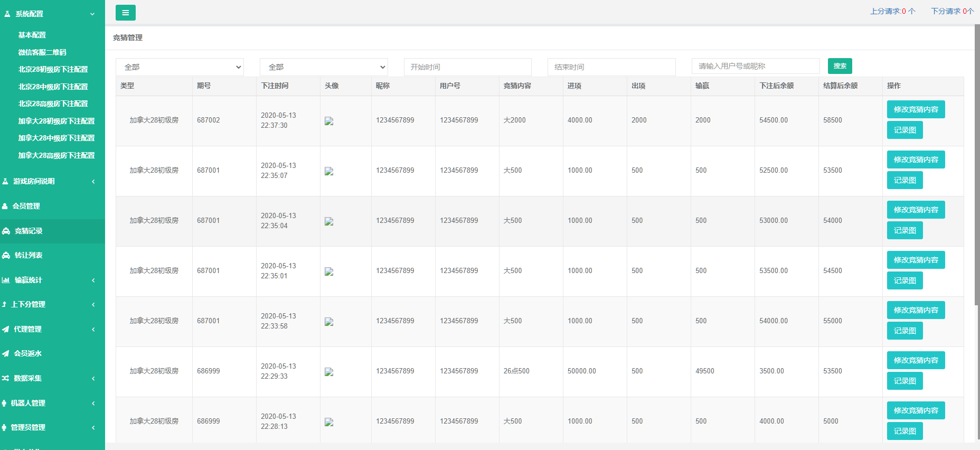Collapse the 系统配置 menu chevron

92,14
